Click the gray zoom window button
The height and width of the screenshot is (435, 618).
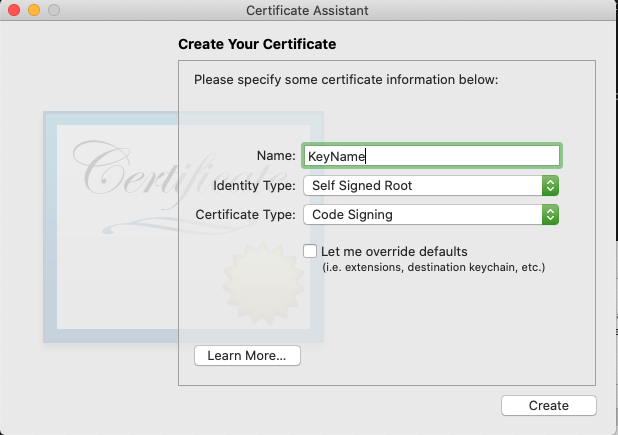pos(53,11)
